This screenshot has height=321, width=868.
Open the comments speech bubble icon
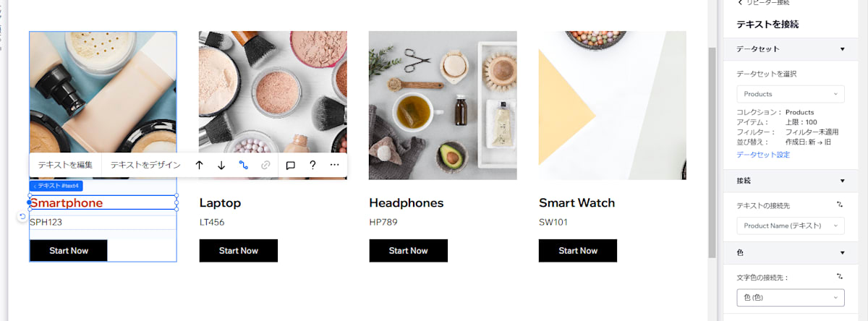[290, 165]
